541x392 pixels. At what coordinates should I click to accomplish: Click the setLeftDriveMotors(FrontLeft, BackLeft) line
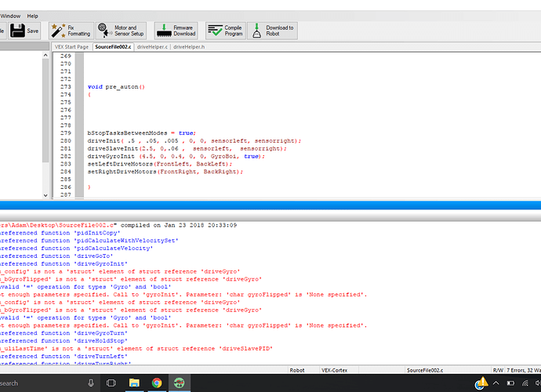click(160, 164)
